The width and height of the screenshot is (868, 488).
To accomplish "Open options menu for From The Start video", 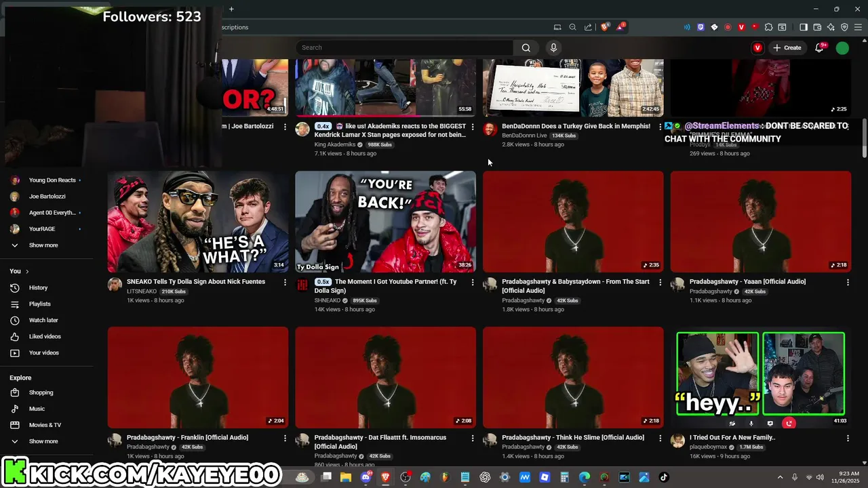I will [x=660, y=282].
